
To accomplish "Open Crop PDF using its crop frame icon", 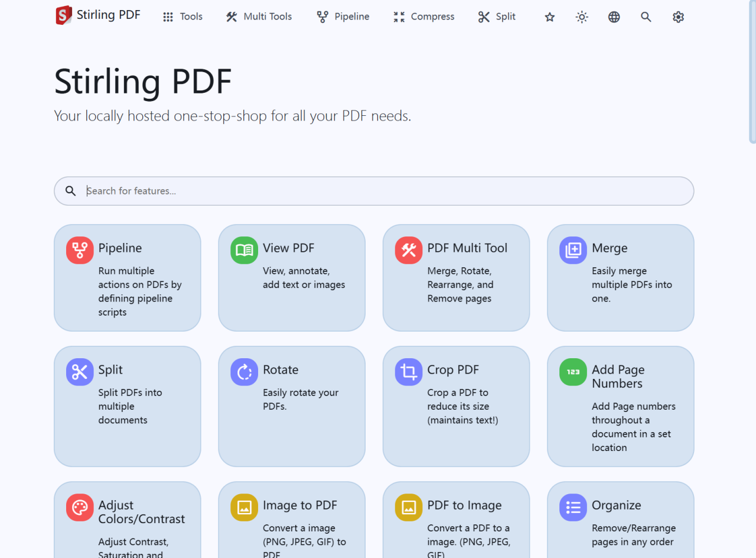I will [408, 372].
